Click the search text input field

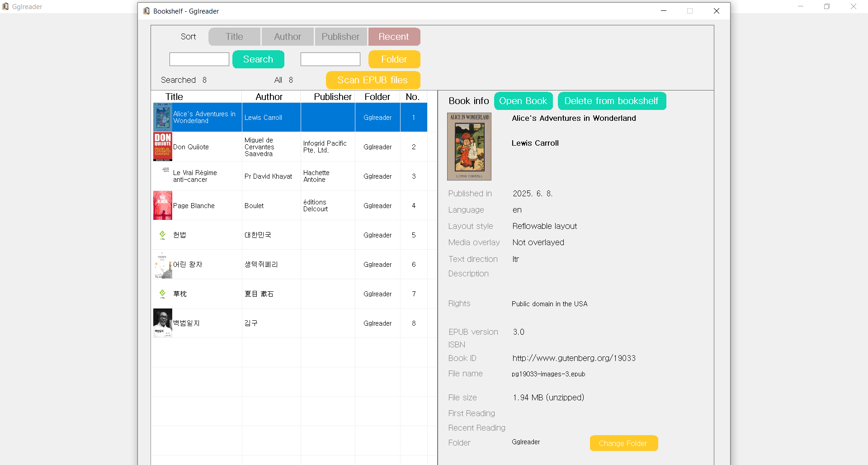click(x=199, y=59)
